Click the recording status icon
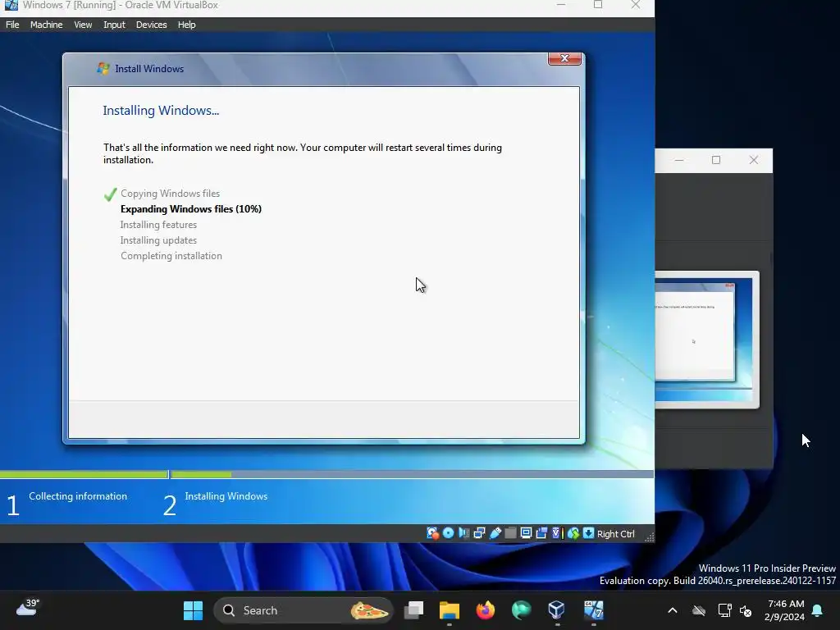This screenshot has height=630, width=840. [x=541, y=533]
